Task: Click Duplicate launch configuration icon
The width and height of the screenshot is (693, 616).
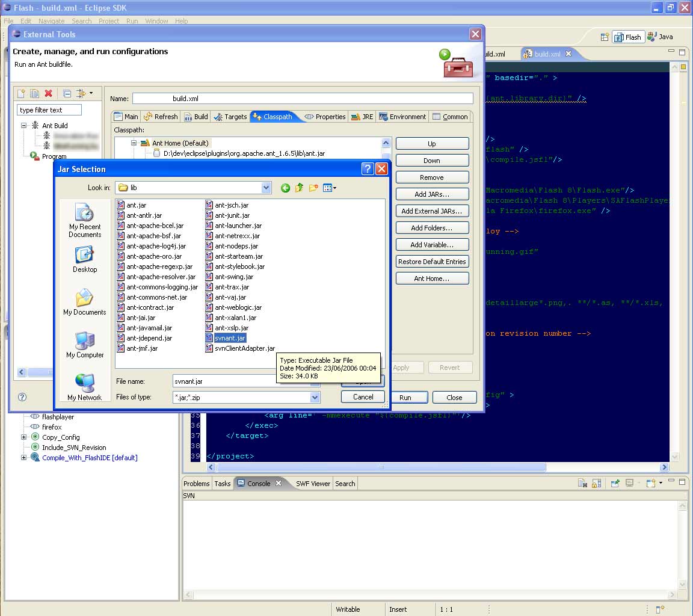Action: pos(34,93)
